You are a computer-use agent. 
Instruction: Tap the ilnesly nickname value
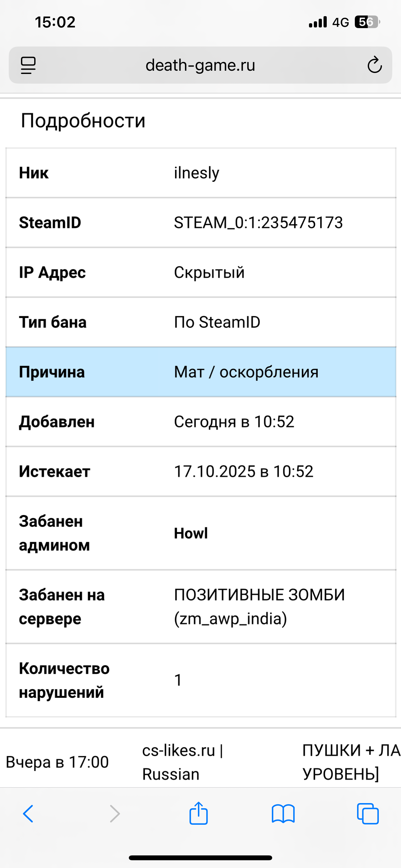(196, 173)
